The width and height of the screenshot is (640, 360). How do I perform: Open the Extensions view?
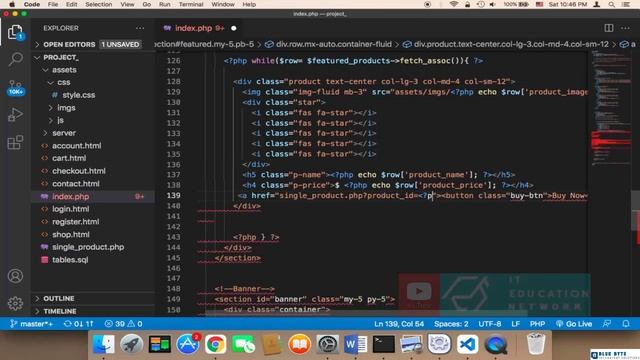tap(15, 142)
